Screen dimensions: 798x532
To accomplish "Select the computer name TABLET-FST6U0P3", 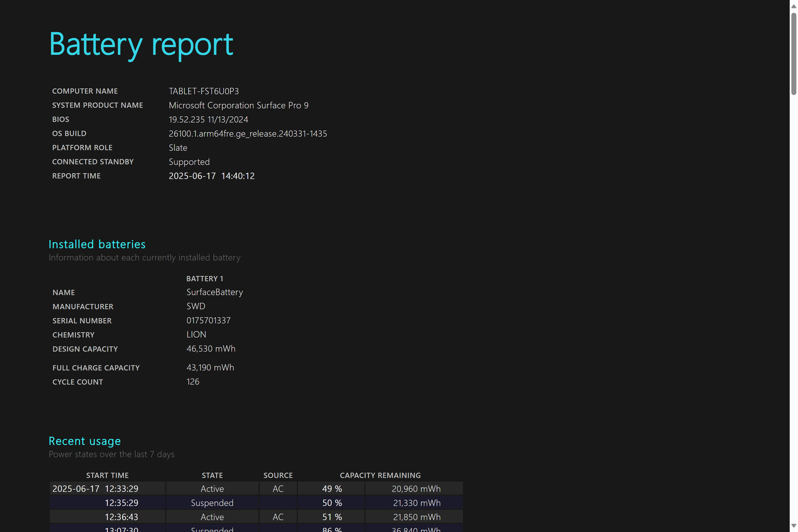I will 203,91.
